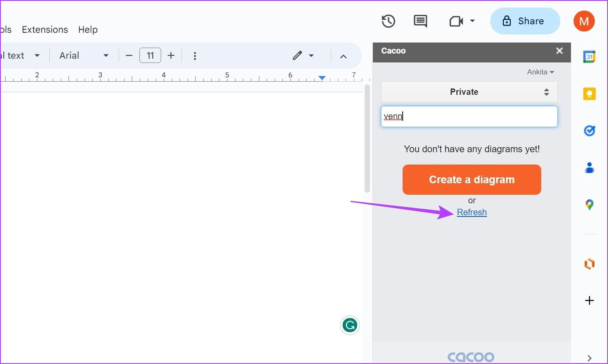Image resolution: width=608 pixels, height=364 pixels.
Task: Open the Help menu
Action: click(x=88, y=30)
